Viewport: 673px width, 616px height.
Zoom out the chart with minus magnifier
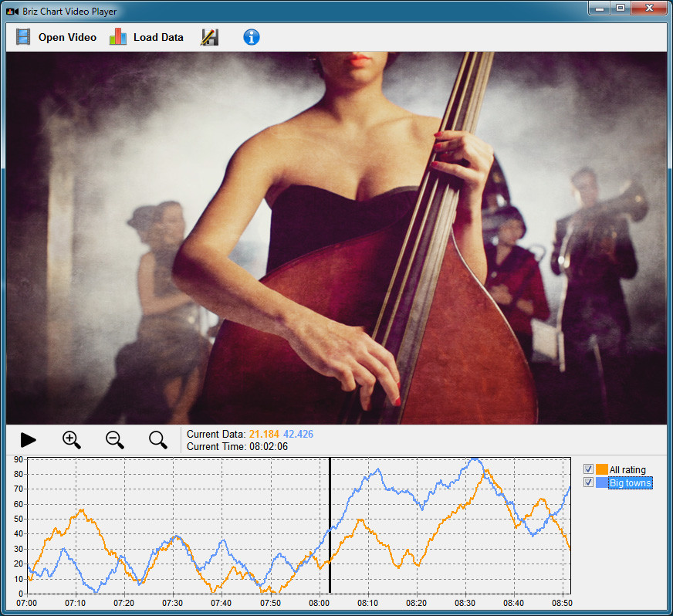114,440
